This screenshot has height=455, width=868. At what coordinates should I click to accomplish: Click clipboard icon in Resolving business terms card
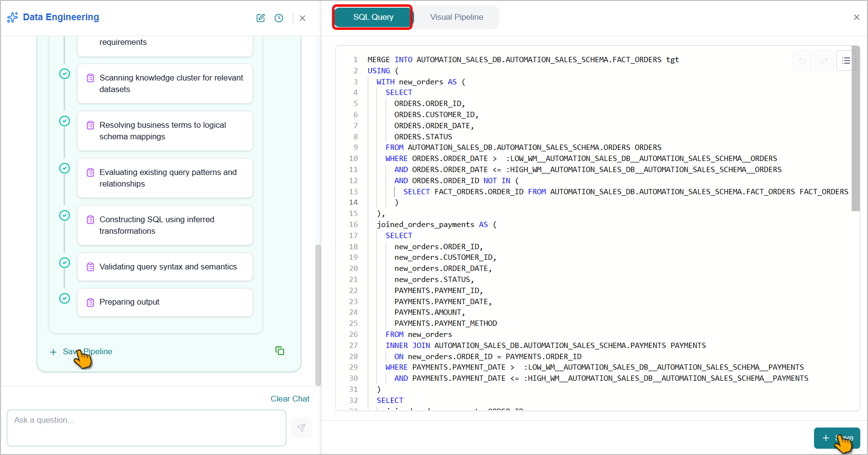[x=90, y=125]
